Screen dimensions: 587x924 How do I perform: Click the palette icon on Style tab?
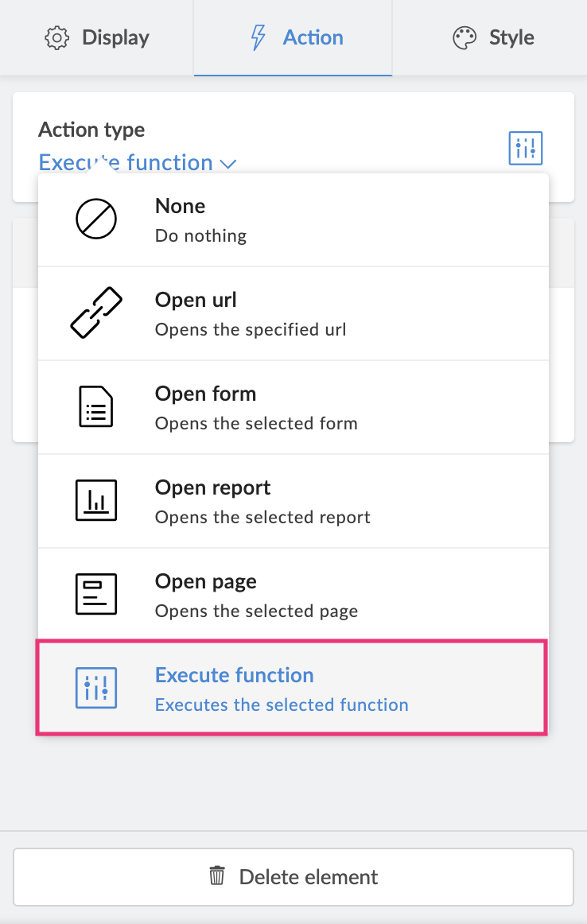pyautogui.click(x=465, y=38)
